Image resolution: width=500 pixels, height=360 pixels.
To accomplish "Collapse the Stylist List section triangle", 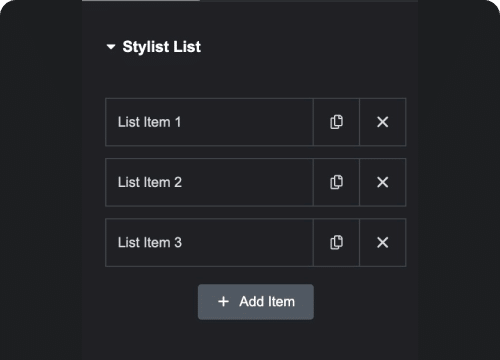I will (111, 47).
